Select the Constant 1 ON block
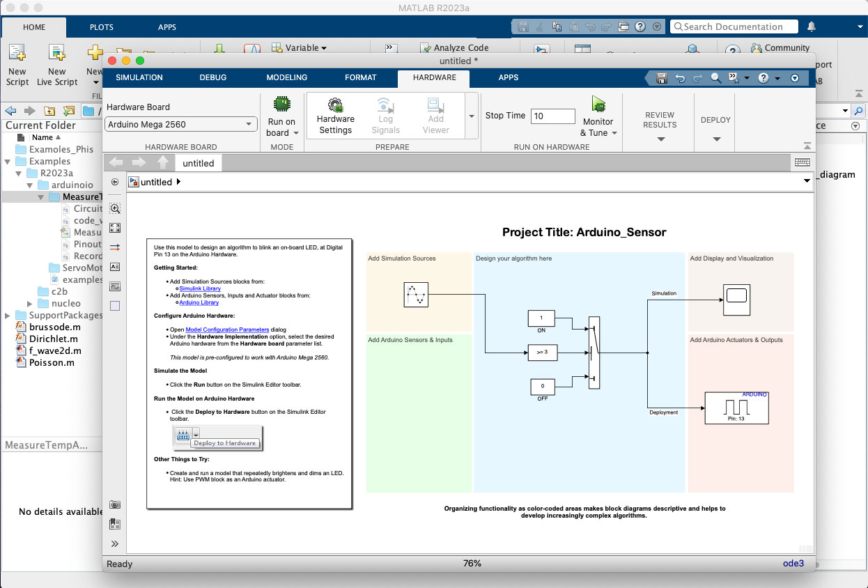 coord(542,318)
